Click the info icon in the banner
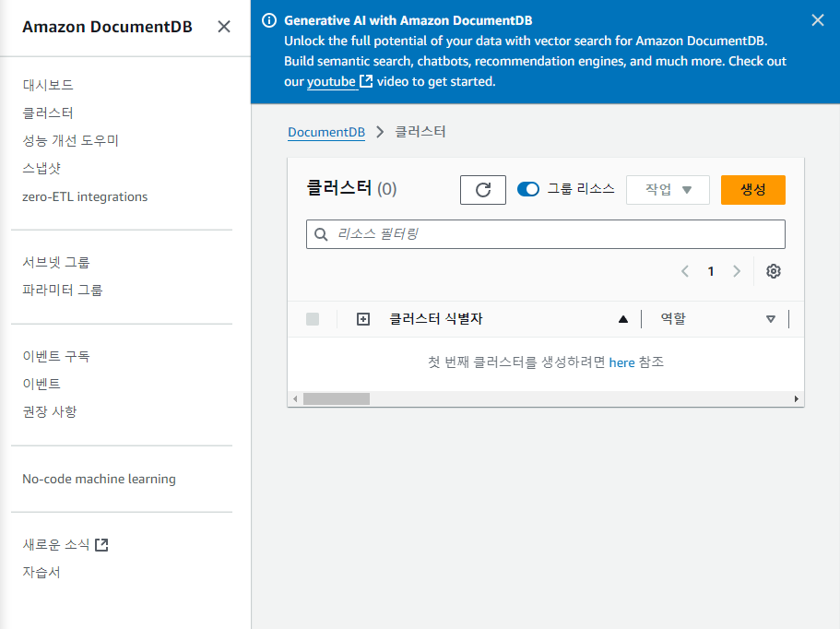The height and width of the screenshot is (629, 840). point(269,20)
